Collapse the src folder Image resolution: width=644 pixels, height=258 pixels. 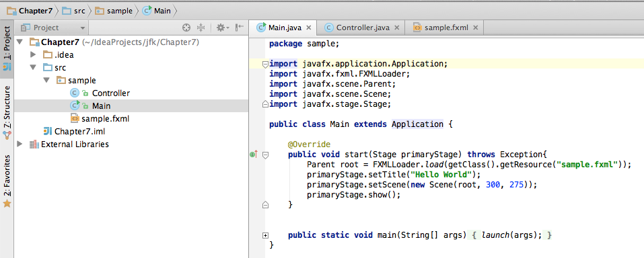click(33, 67)
